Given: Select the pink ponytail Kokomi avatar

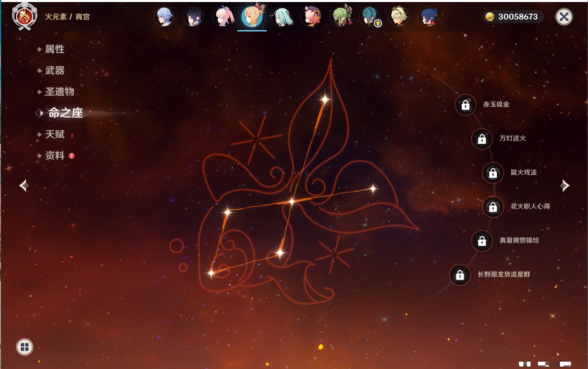Looking at the screenshot, I should pyautogui.click(x=223, y=17).
